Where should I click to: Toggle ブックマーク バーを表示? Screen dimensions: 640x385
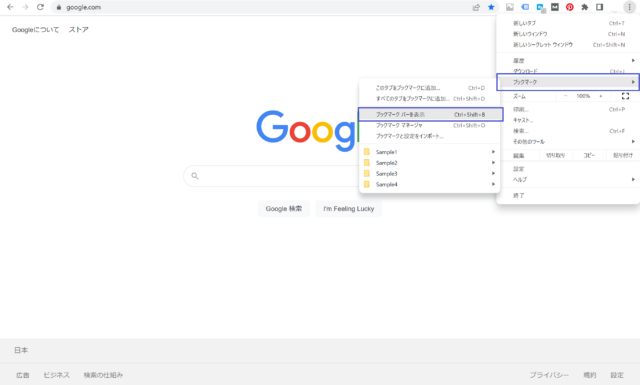click(x=430, y=114)
